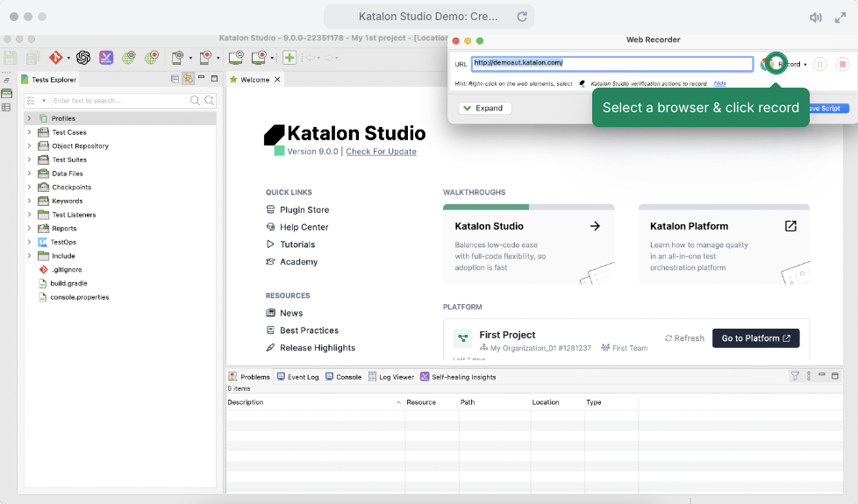The width and height of the screenshot is (858, 504).
Task: Click the Save icon in main toolbar
Action: coord(11,57)
